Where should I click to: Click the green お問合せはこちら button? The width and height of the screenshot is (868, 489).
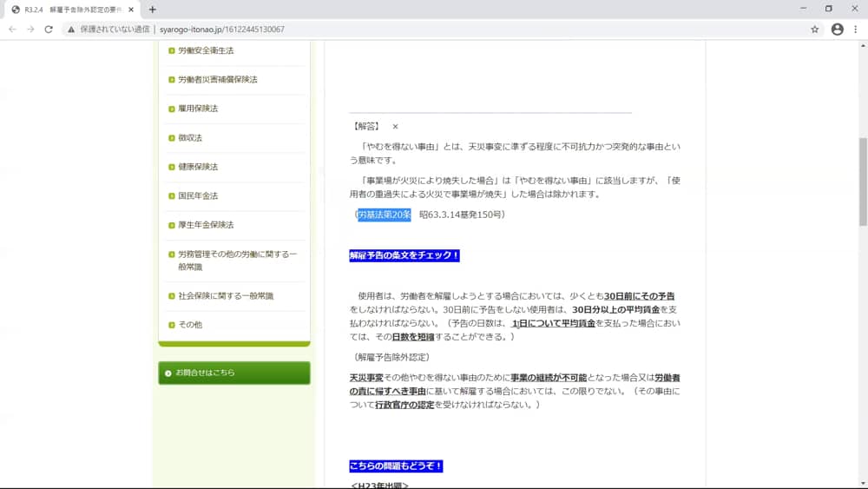click(x=234, y=373)
